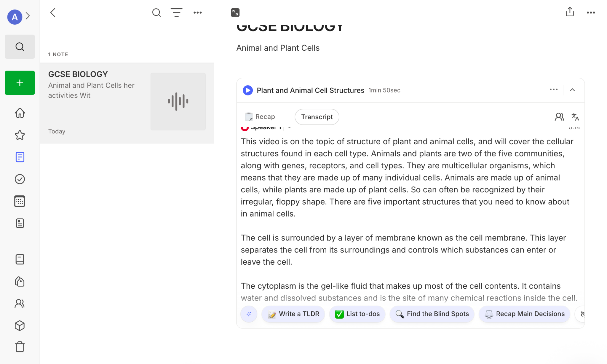Search notes in the list header
Viewport: 607px width, 364px height.
pos(156,13)
